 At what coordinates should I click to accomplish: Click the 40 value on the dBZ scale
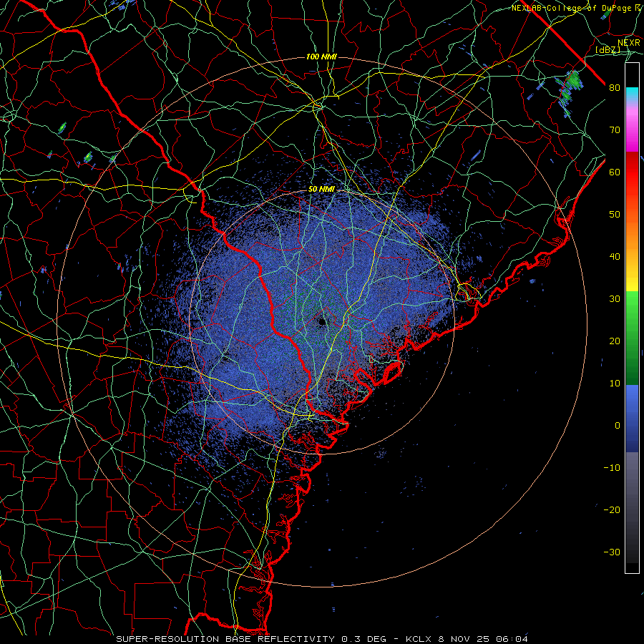[x=615, y=257]
